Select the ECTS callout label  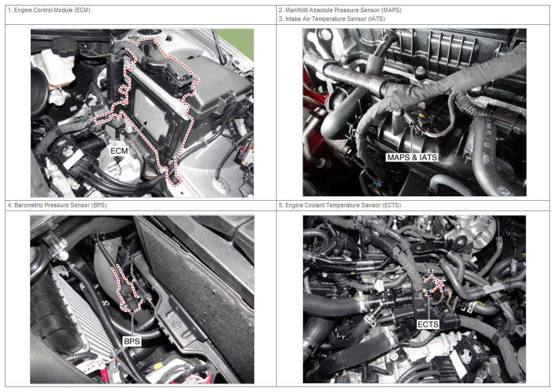428,324
